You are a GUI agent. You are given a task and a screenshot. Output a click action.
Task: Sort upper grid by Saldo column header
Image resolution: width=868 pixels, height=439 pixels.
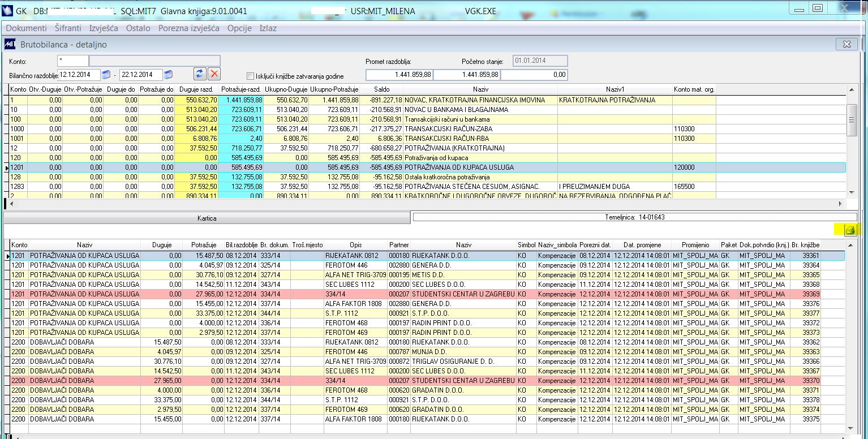point(382,89)
